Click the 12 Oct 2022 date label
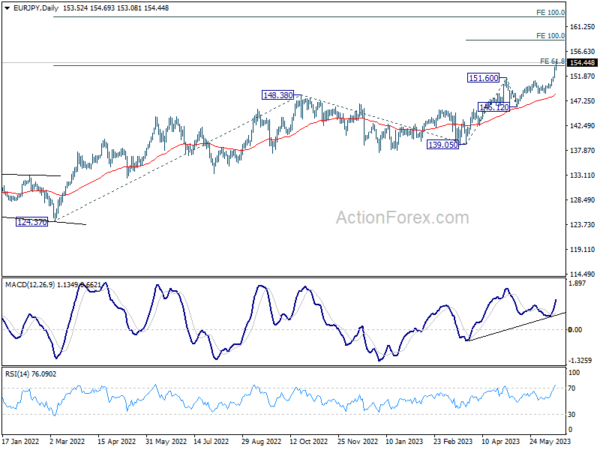 pos(308,441)
